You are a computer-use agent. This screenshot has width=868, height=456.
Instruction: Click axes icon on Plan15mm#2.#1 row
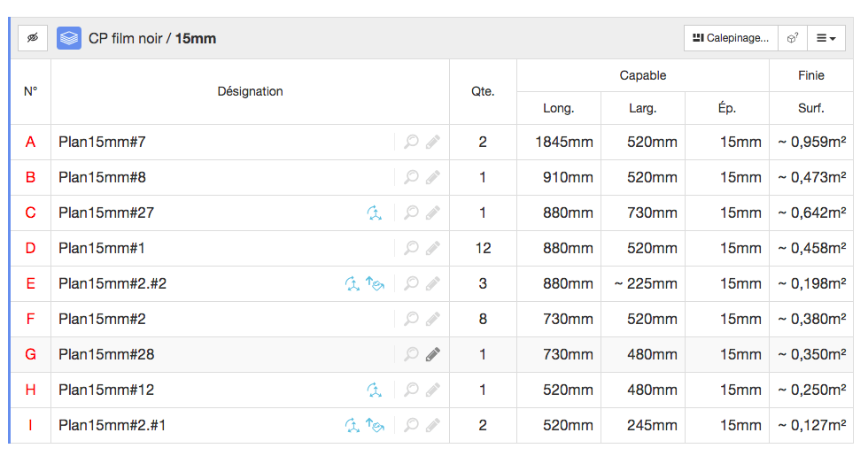click(353, 425)
